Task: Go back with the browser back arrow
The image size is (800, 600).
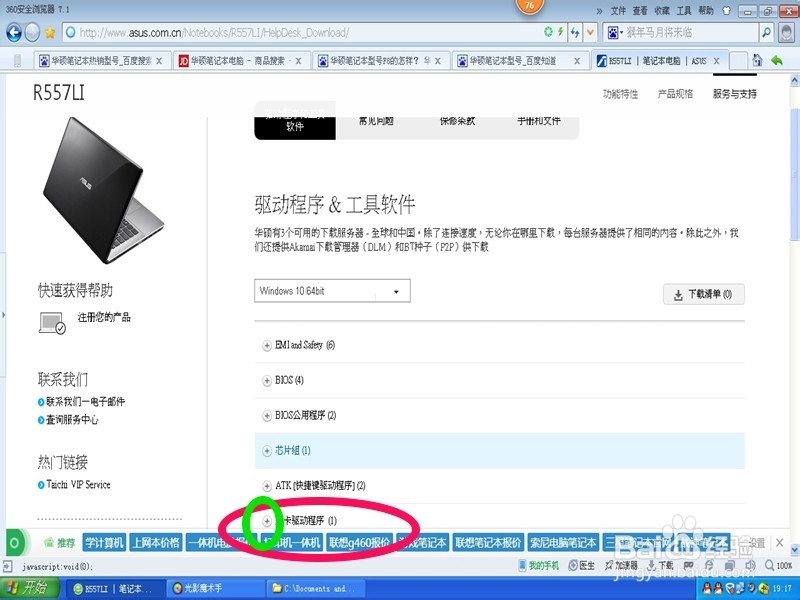Action: coord(14,33)
